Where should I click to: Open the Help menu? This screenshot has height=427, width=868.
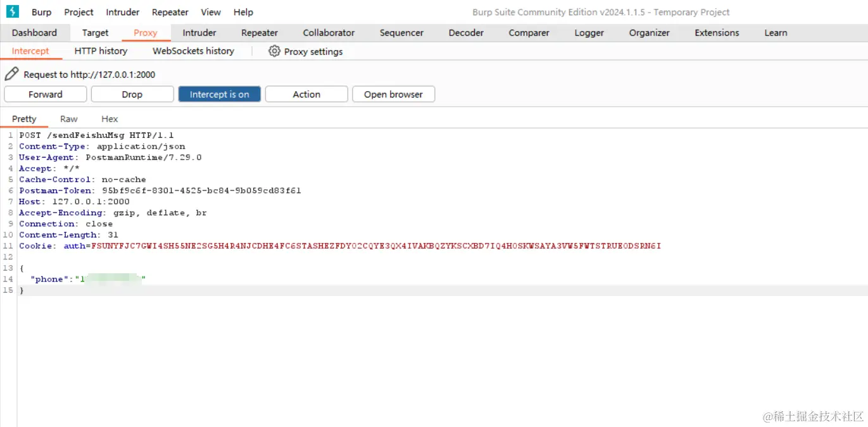pos(243,12)
